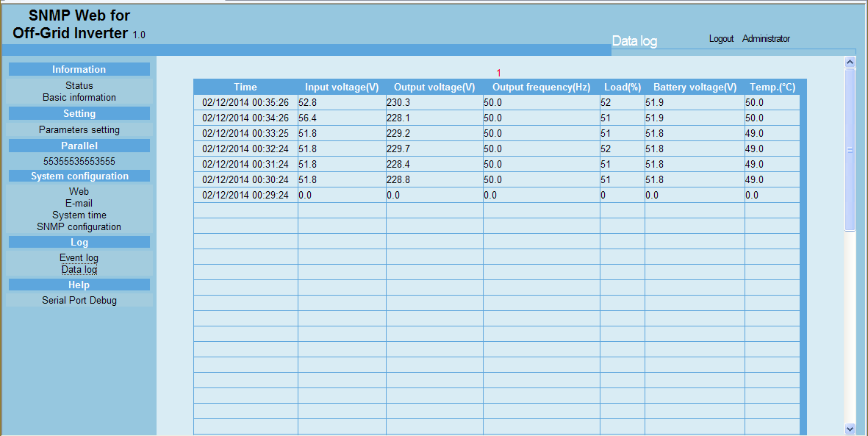Click the Output voltage(V) column header
The width and height of the screenshot is (868, 436).
click(x=434, y=87)
